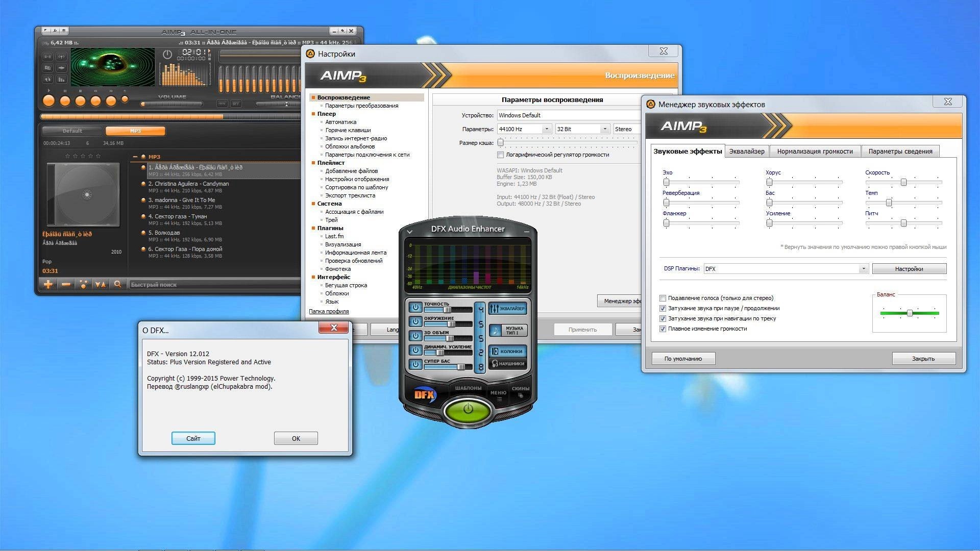The image size is (980, 551).
Task: Click the small orange eject/open file button
Action: (x=125, y=99)
